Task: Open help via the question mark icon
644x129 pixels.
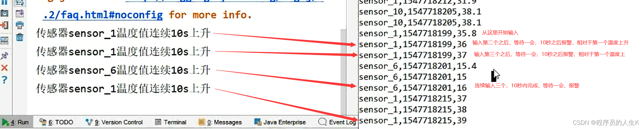Action: 5,80
